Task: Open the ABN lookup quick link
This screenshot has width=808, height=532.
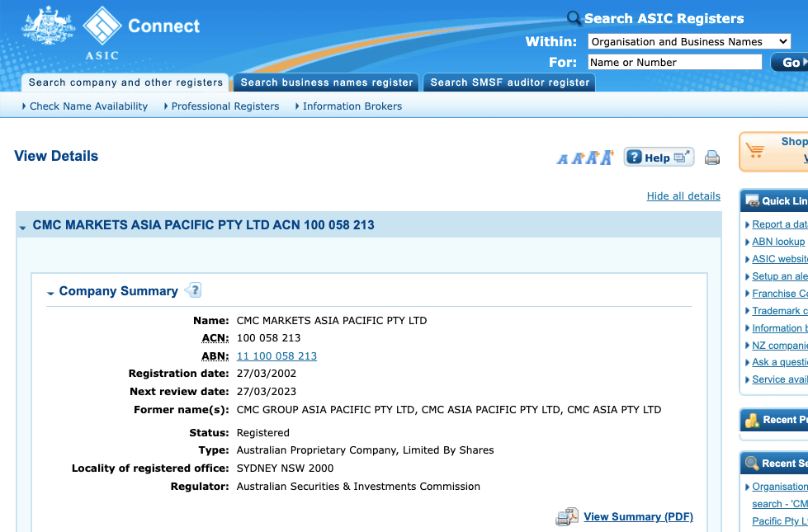Action: (x=778, y=242)
